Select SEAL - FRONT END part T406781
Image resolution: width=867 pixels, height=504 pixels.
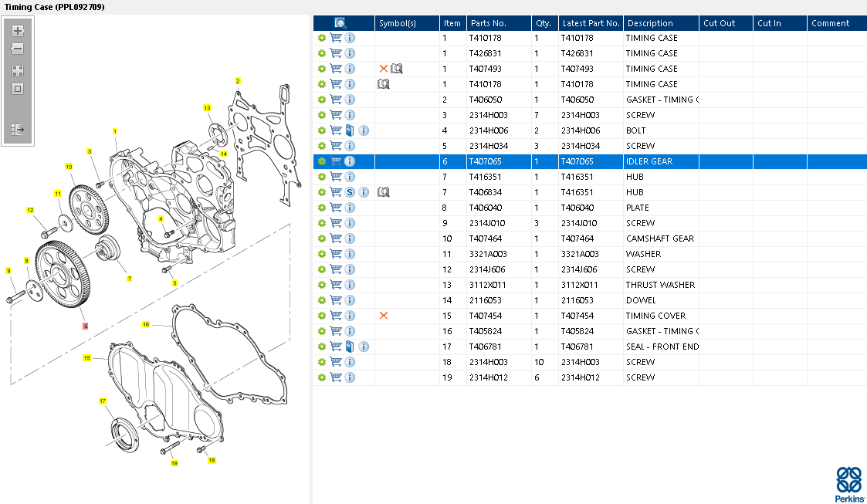590,347
